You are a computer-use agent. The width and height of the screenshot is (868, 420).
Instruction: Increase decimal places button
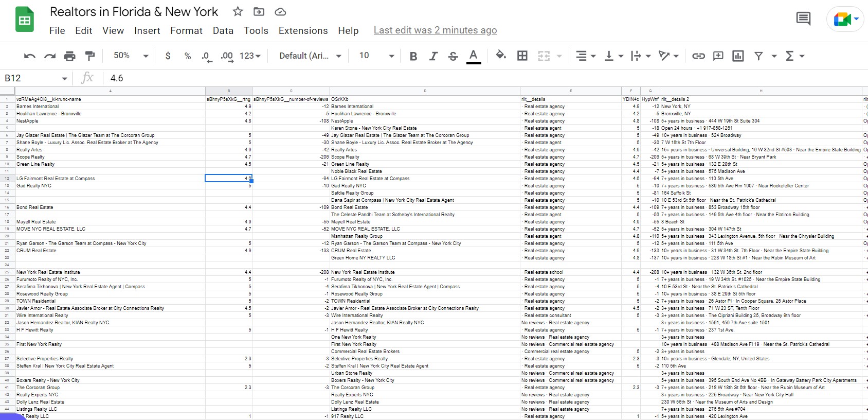point(227,56)
